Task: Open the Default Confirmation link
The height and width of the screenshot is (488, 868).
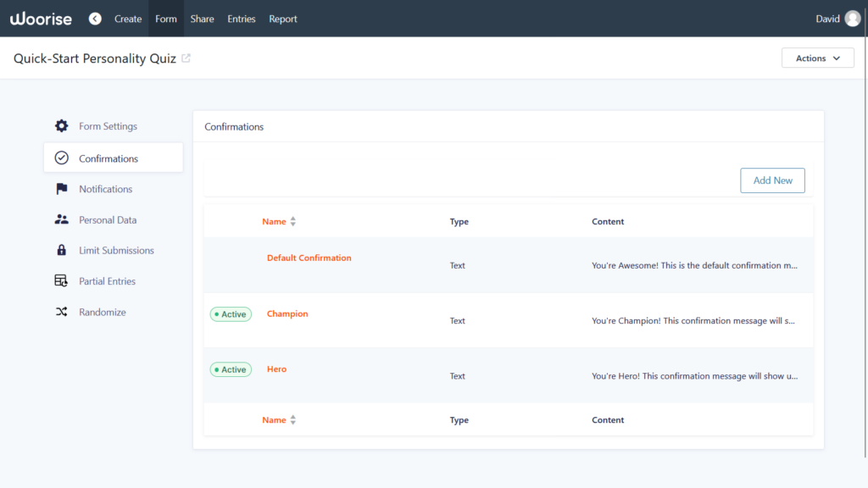Action: point(309,258)
